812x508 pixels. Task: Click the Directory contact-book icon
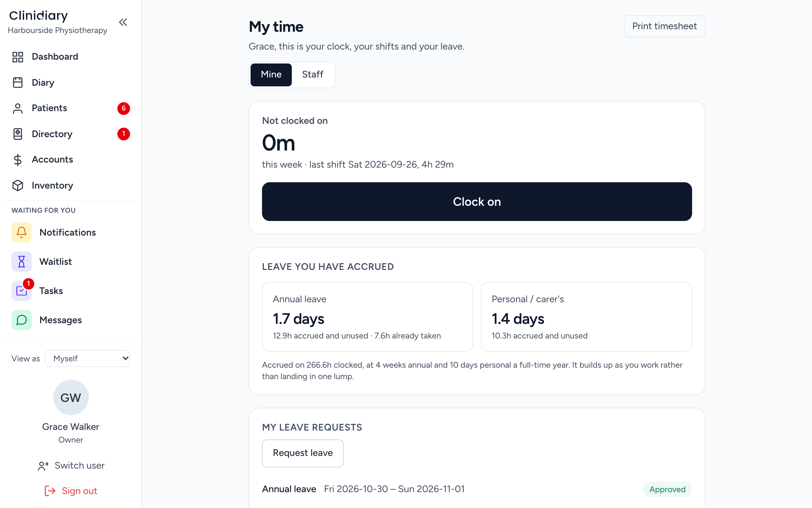(x=18, y=134)
